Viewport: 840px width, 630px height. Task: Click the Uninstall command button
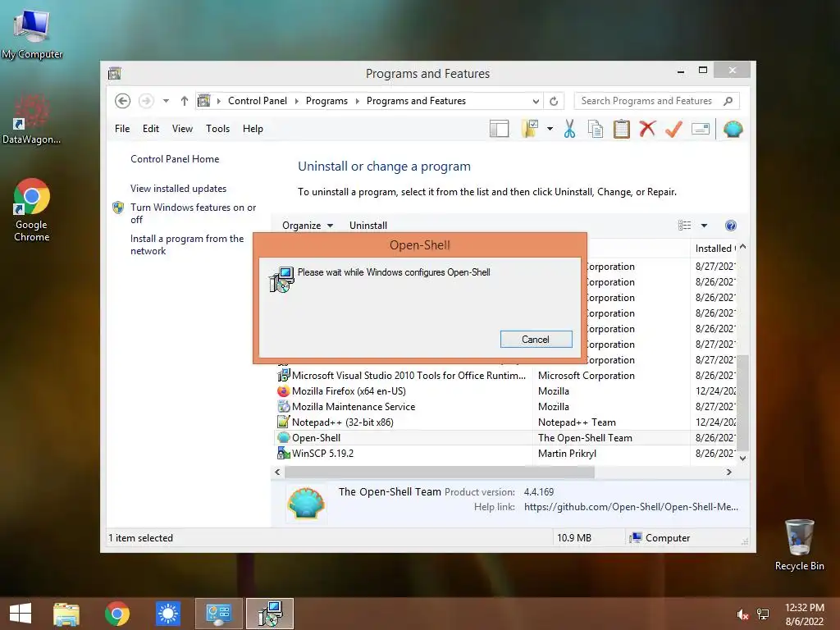(x=368, y=226)
